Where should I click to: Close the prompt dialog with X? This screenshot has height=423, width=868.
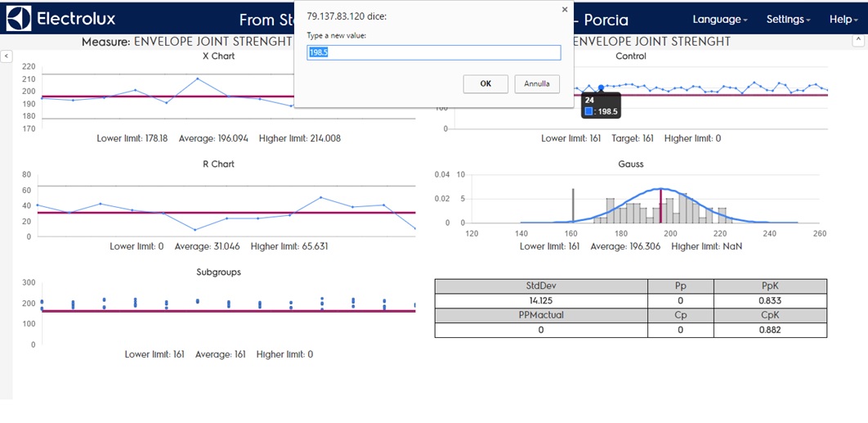564,10
